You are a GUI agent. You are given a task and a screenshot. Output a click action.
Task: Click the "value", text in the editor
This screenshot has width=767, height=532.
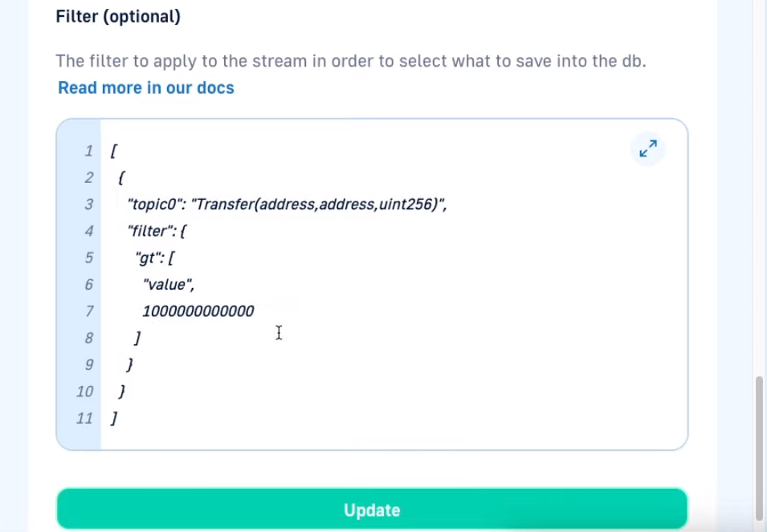pyautogui.click(x=169, y=285)
